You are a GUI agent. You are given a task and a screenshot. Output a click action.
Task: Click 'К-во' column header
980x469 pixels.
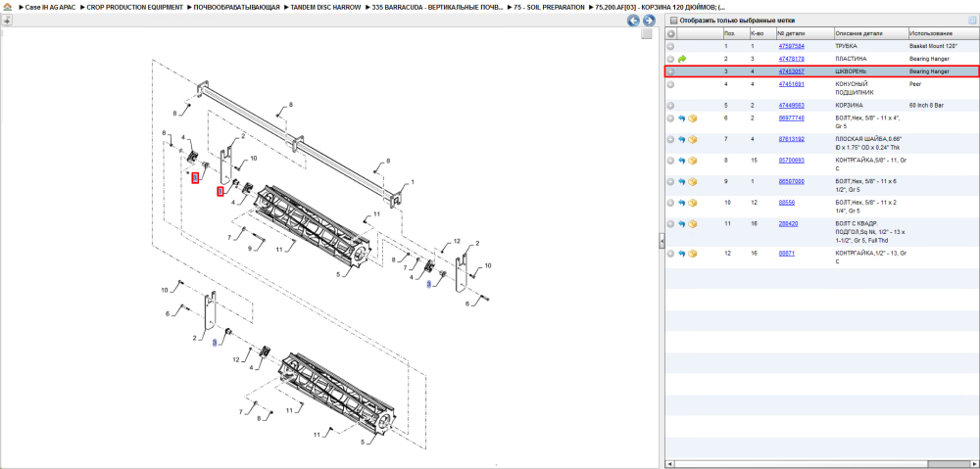[761, 33]
